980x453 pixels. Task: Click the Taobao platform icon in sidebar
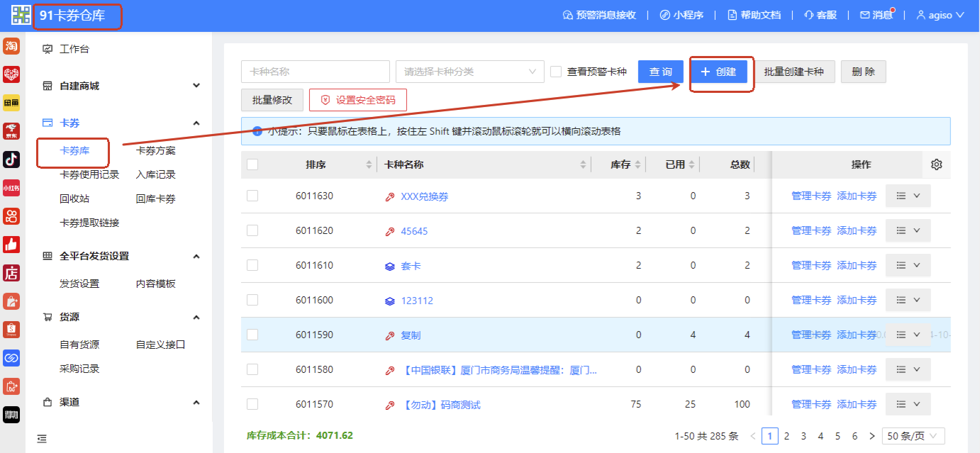pyautogui.click(x=11, y=46)
